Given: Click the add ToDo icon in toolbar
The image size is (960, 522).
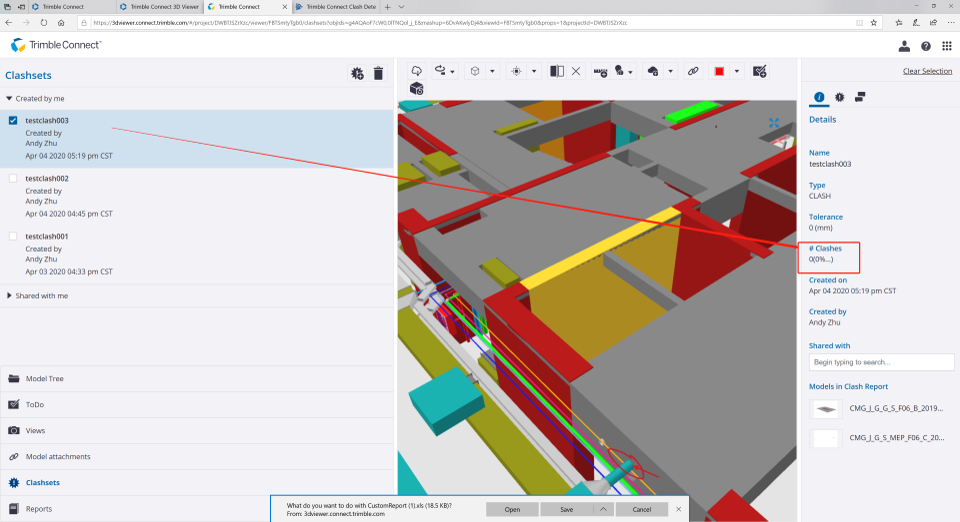Looking at the screenshot, I should click(x=760, y=72).
